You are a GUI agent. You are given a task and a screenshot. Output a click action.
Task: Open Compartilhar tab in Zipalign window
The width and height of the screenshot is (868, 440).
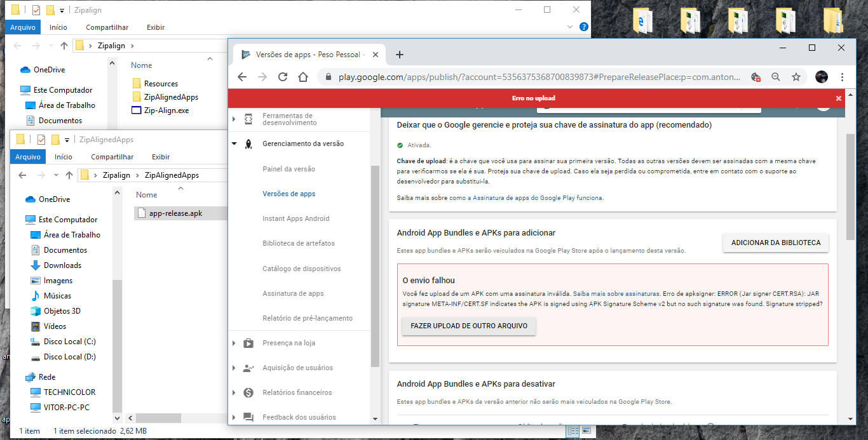pyautogui.click(x=107, y=27)
